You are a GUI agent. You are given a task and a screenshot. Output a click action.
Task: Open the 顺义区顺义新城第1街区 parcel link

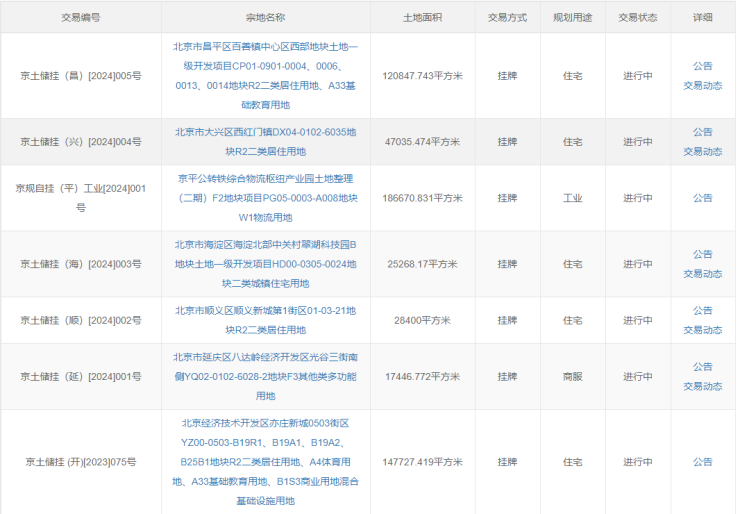click(265, 320)
